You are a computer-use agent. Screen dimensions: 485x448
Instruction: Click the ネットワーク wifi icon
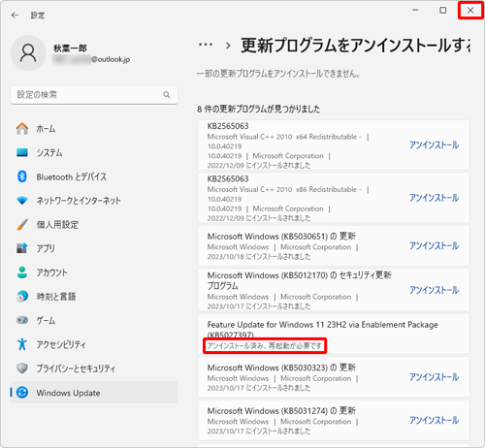22,201
